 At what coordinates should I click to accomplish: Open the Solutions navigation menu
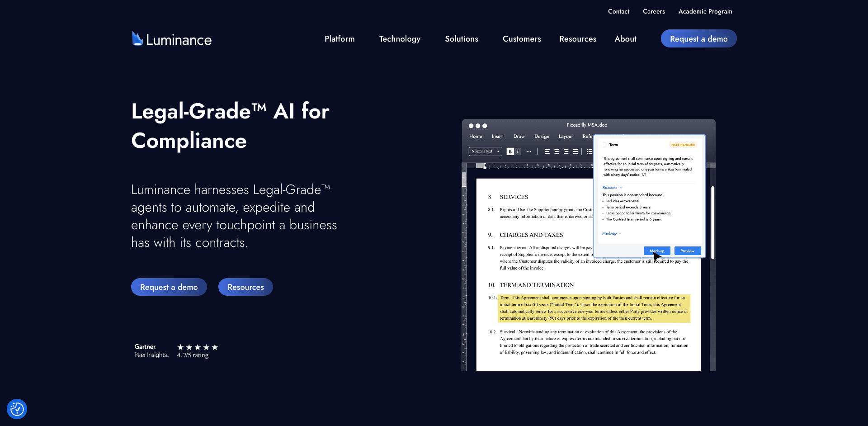(462, 39)
